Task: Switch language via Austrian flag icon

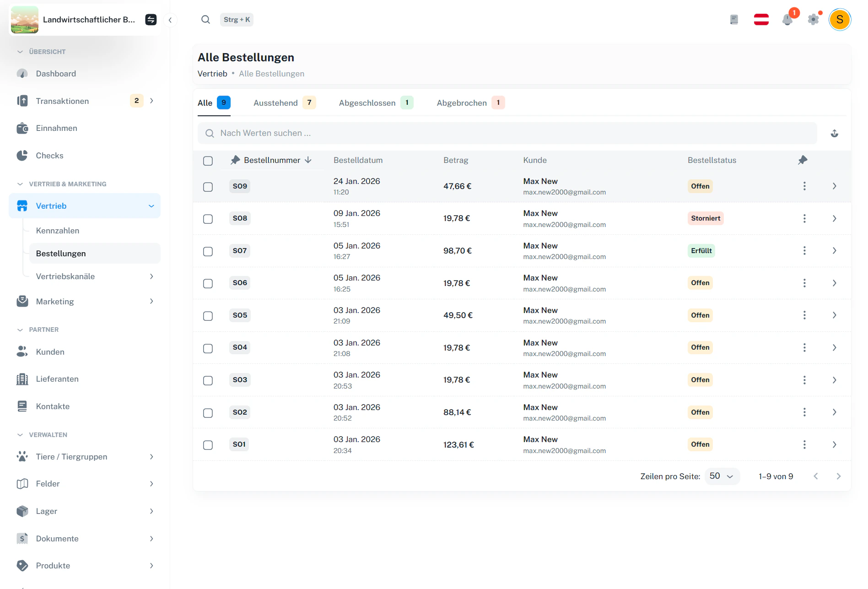Action: tap(761, 20)
